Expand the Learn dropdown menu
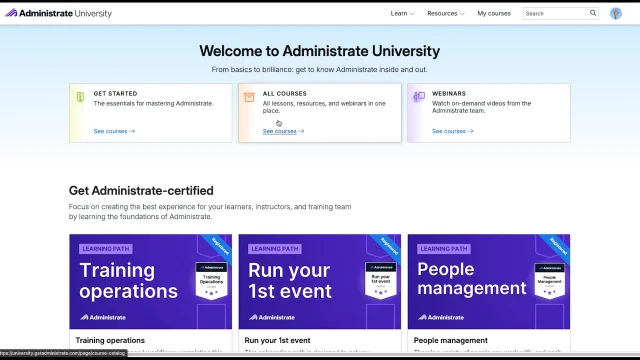The image size is (640, 360). [x=402, y=13]
